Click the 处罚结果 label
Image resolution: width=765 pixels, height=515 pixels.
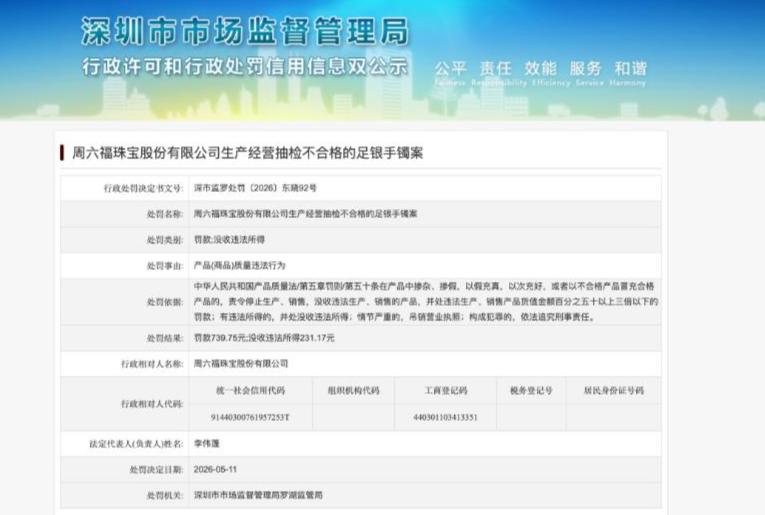pyautogui.click(x=165, y=338)
